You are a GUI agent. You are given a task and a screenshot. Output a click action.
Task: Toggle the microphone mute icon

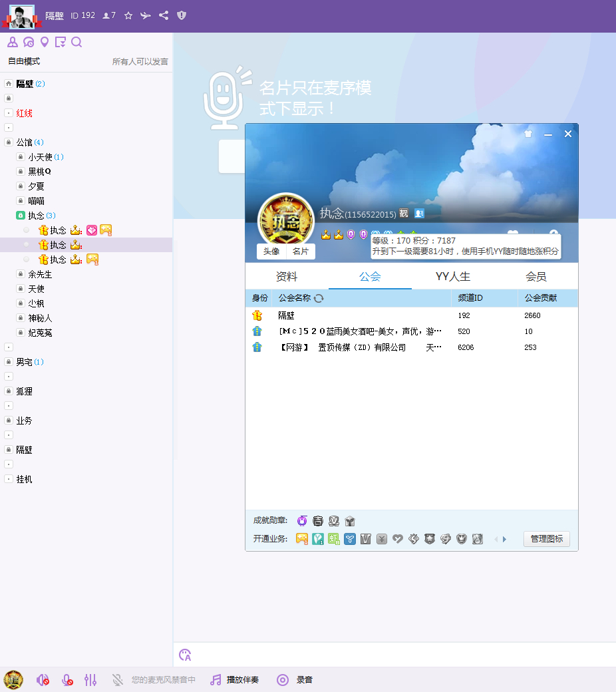pyautogui.click(x=67, y=679)
